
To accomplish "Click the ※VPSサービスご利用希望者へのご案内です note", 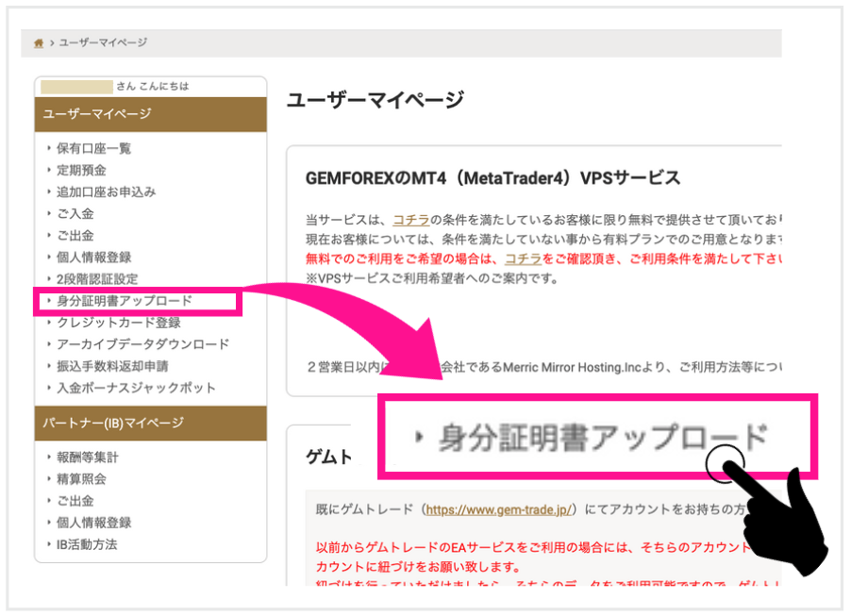I will point(432,278).
